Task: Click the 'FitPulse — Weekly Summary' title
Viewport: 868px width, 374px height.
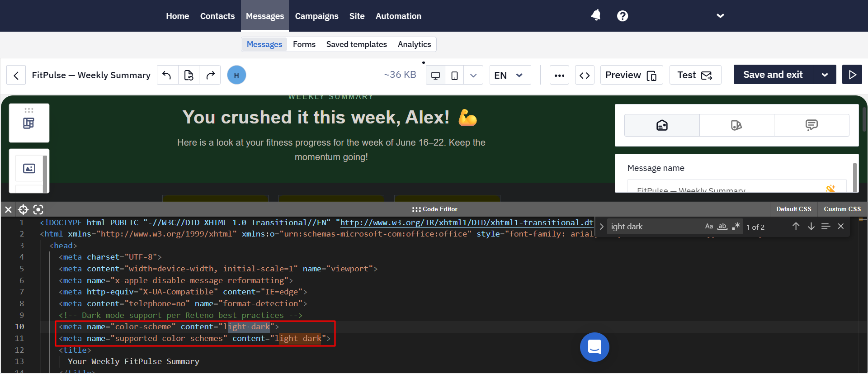Action: pyautogui.click(x=91, y=75)
